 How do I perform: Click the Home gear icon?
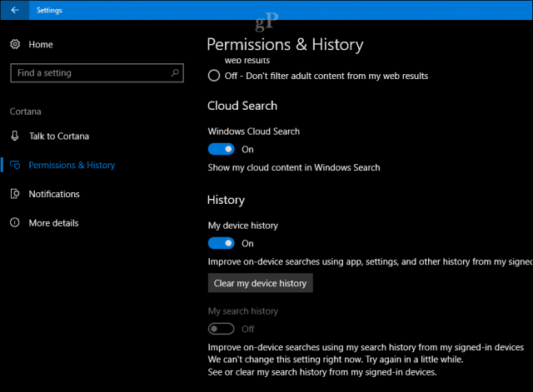click(15, 44)
